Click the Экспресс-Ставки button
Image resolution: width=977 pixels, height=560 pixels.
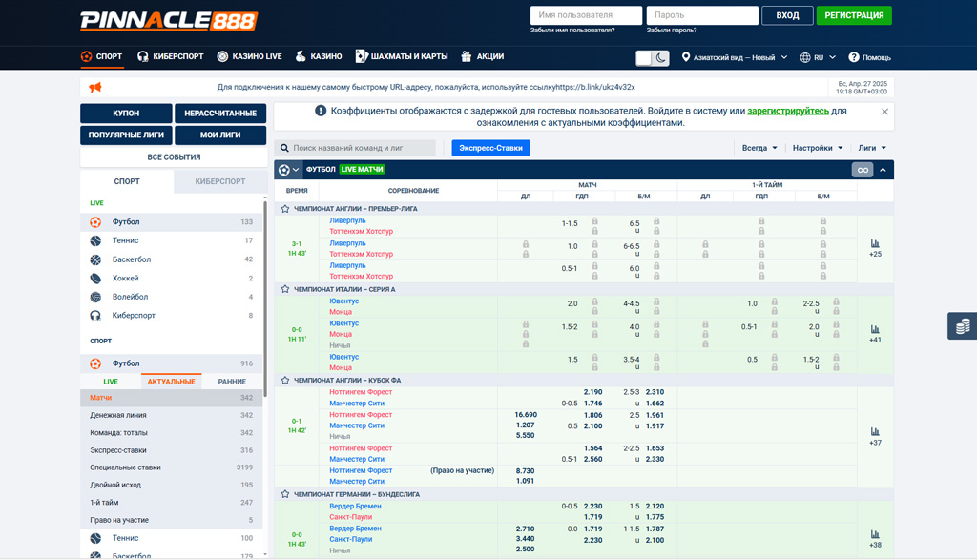click(x=490, y=148)
